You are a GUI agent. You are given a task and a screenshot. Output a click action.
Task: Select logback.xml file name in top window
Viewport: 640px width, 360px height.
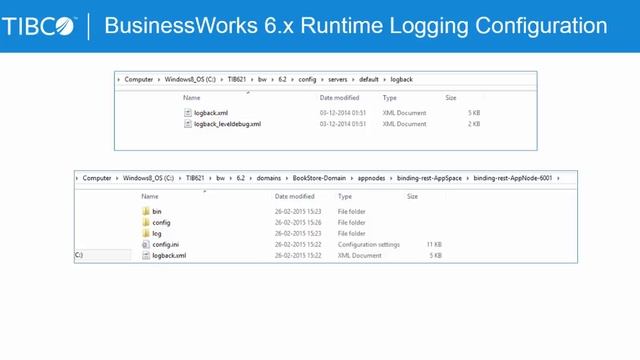[211, 113]
